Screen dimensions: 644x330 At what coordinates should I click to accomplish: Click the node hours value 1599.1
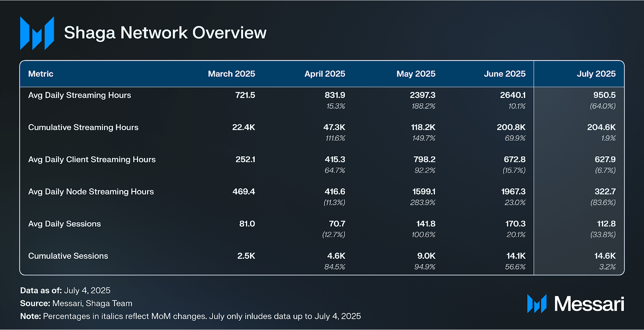click(x=424, y=192)
